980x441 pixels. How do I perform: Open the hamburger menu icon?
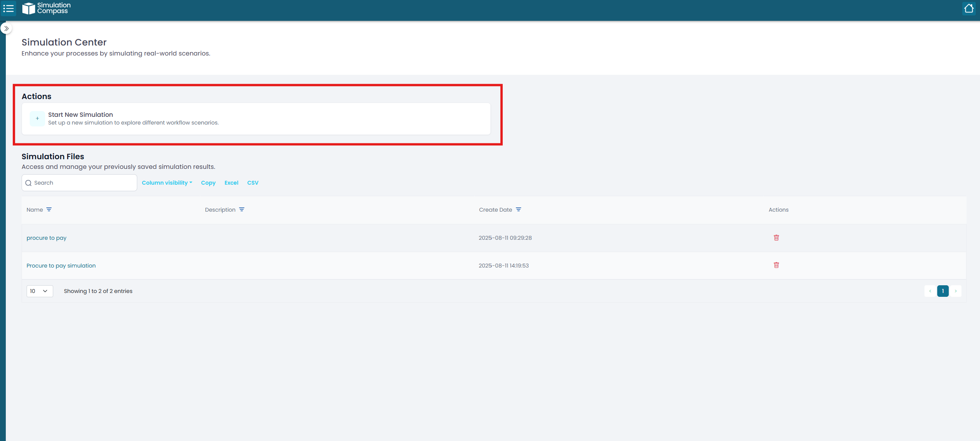pos(8,8)
